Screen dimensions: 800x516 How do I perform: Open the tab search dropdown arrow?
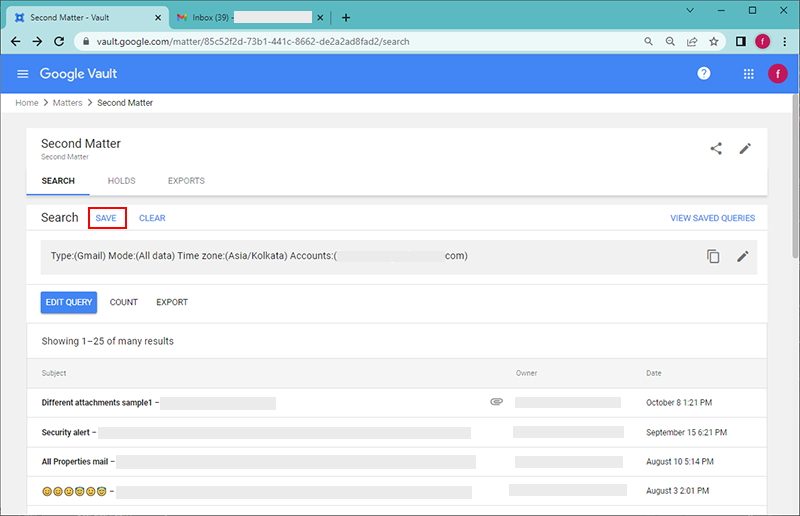690,10
